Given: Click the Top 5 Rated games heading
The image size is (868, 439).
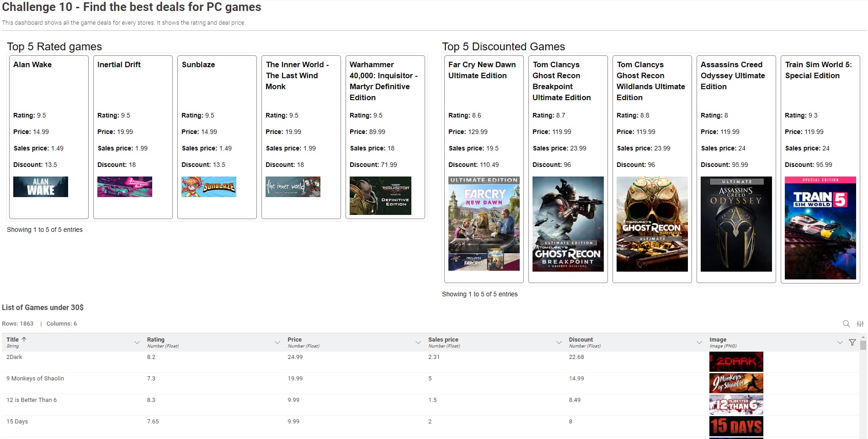Looking at the screenshot, I should pos(54,47).
